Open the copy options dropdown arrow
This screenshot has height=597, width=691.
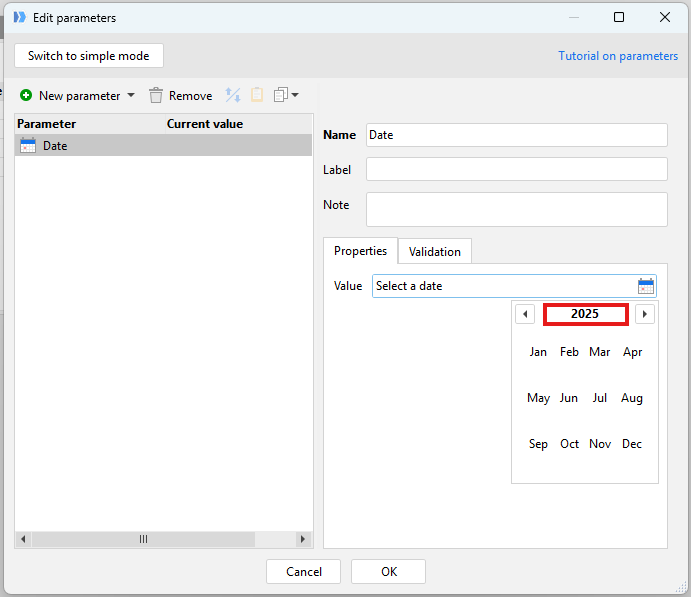(x=295, y=95)
